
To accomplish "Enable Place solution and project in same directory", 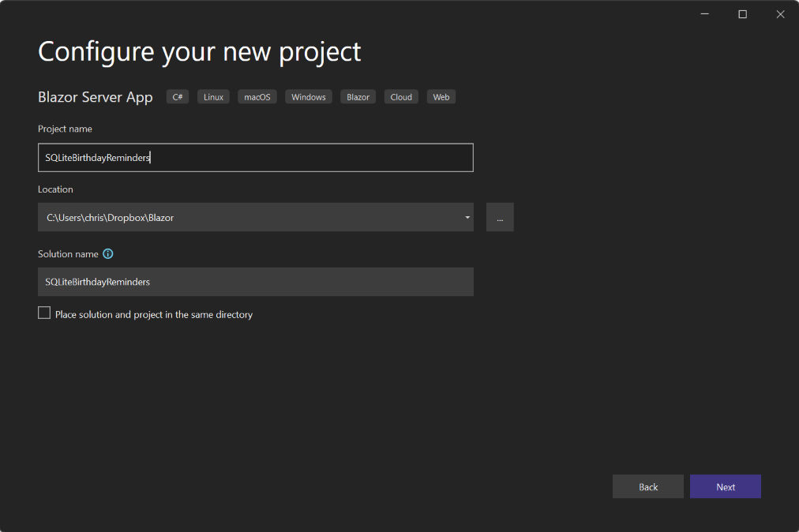I will pos(44,313).
